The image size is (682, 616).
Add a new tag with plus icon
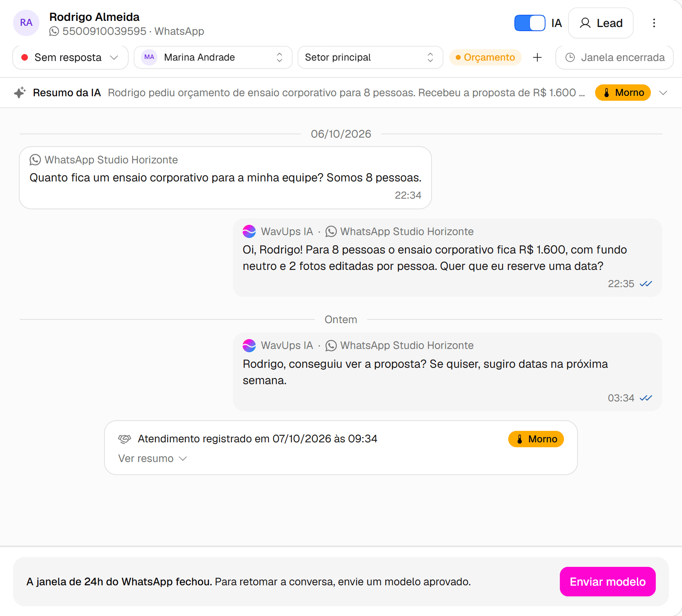coord(537,57)
